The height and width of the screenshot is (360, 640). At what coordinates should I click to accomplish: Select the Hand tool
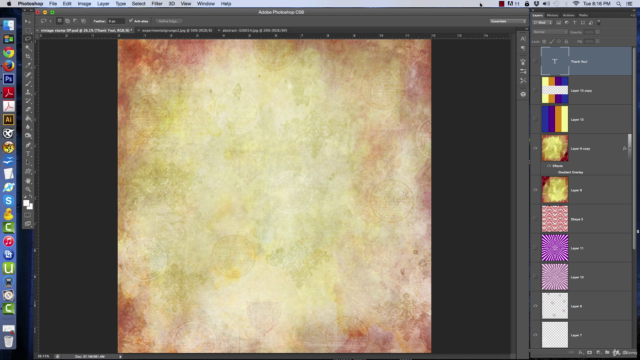pyautogui.click(x=28, y=180)
